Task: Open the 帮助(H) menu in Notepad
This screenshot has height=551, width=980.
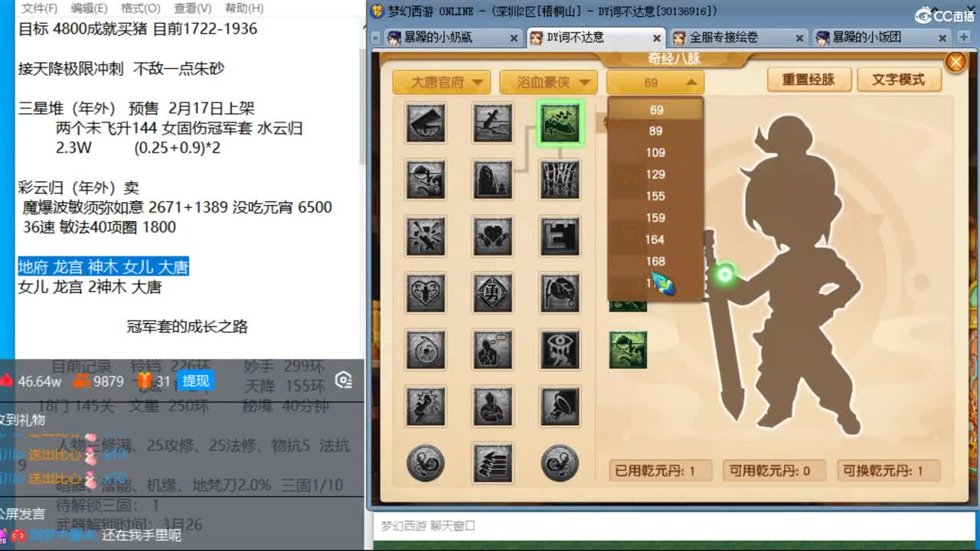Action: [243, 8]
